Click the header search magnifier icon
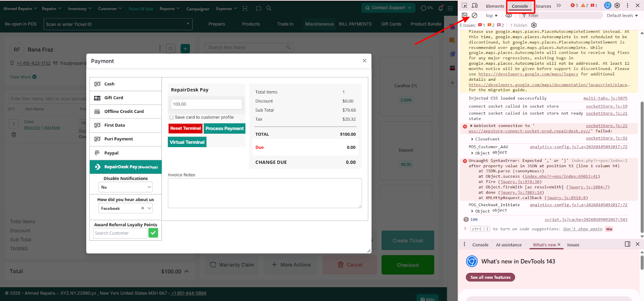The width and height of the screenshot is (644, 301). click(x=269, y=8)
